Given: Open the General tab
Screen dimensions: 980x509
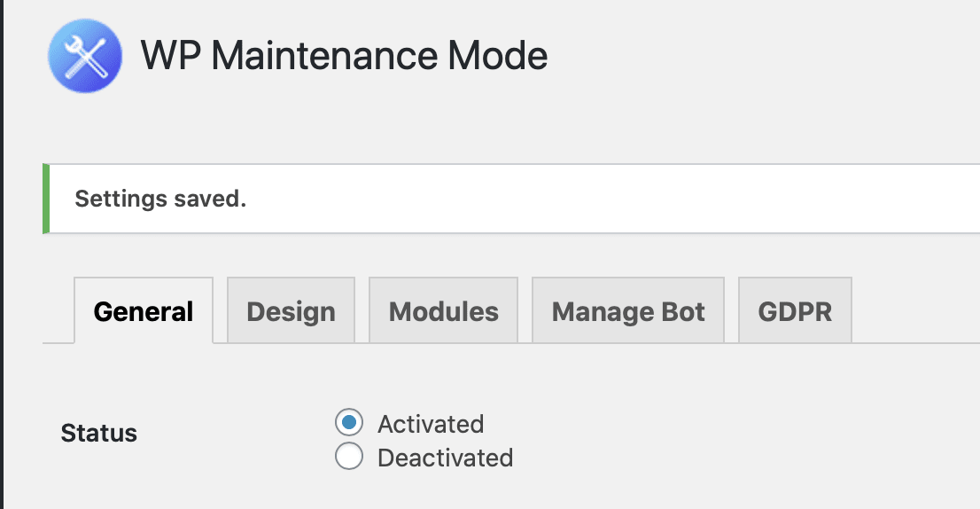Looking at the screenshot, I should [x=144, y=310].
